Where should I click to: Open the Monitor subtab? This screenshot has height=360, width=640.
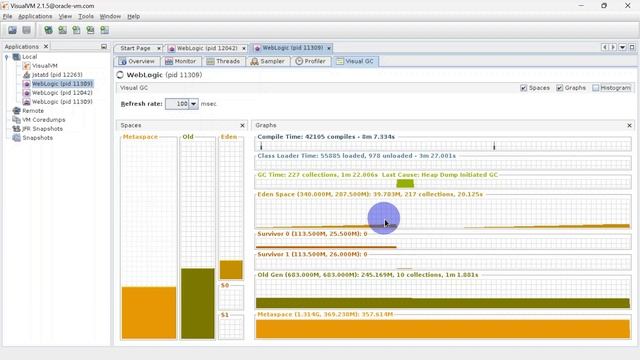click(181, 61)
